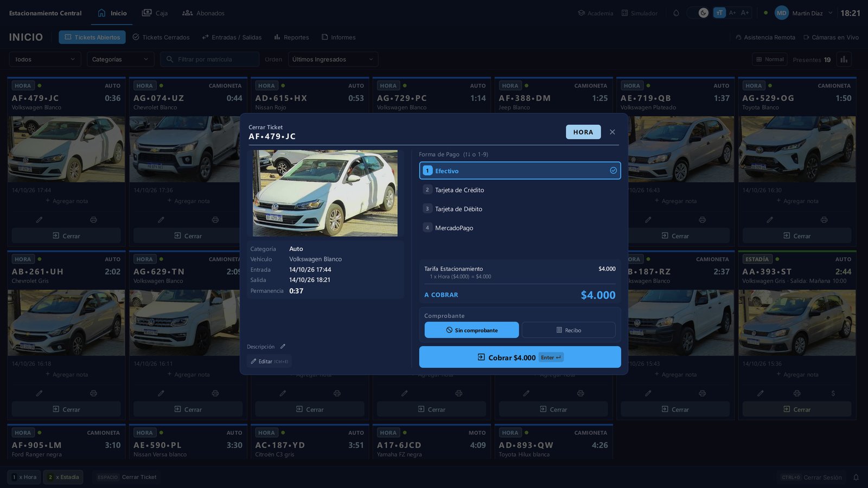Image resolution: width=868 pixels, height=488 pixels.
Task: Select Tarjeta de Crédito payment option
Action: [x=520, y=190]
